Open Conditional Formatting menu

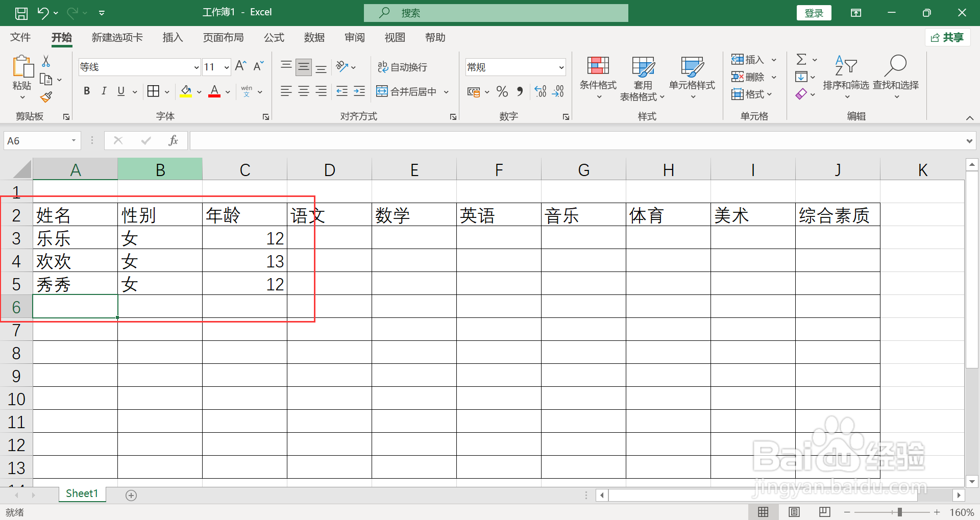point(598,78)
